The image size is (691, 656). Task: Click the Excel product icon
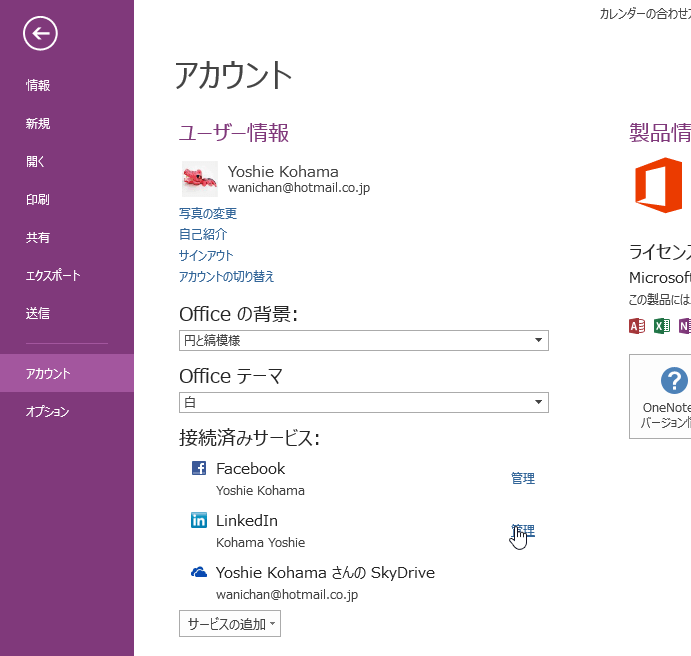(661, 325)
